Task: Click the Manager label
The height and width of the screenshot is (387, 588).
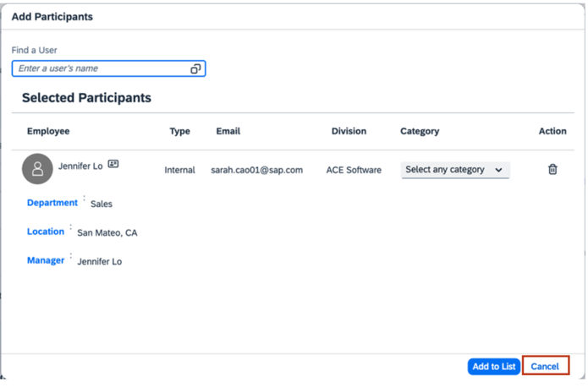Action: [46, 260]
